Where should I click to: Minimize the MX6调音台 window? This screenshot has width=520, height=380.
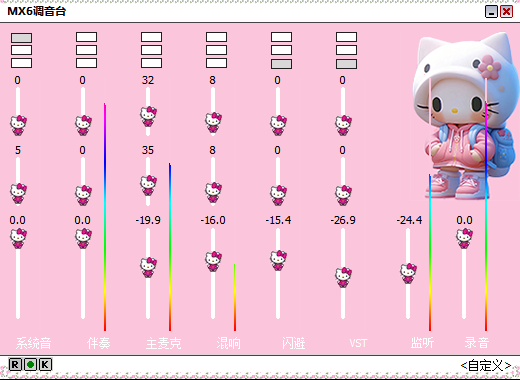pyautogui.click(x=491, y=12)
